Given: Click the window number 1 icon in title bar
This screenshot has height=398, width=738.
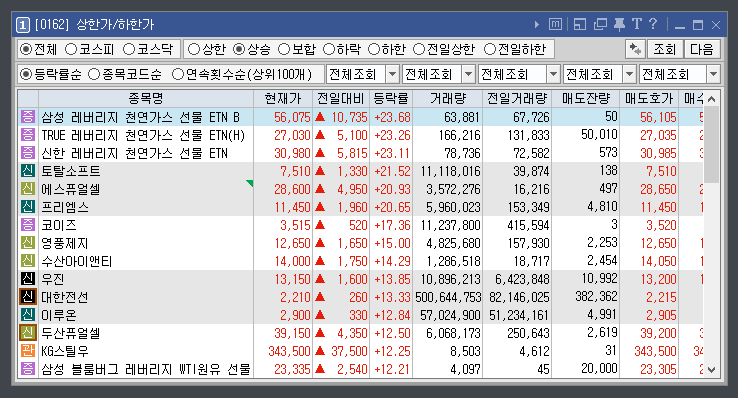Looking at the screenshot, I should click(x=23, y=24).
